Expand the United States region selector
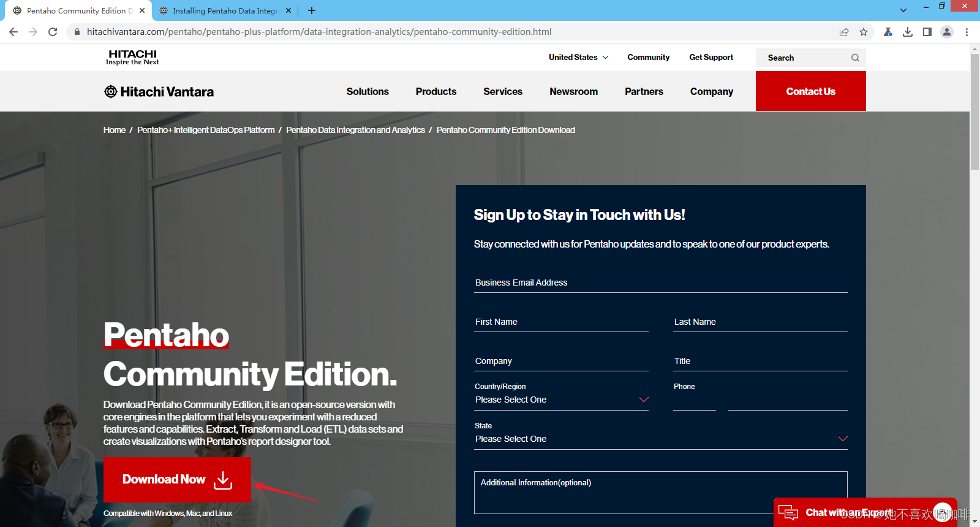The image size is (980, 527). click(579, 57)
